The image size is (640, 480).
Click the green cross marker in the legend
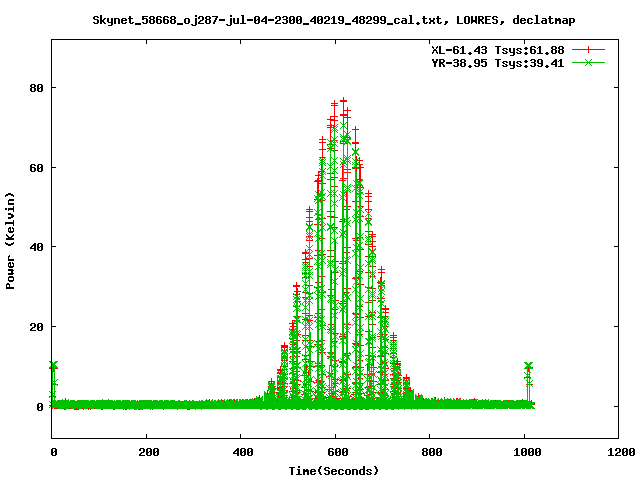point(588,63)
